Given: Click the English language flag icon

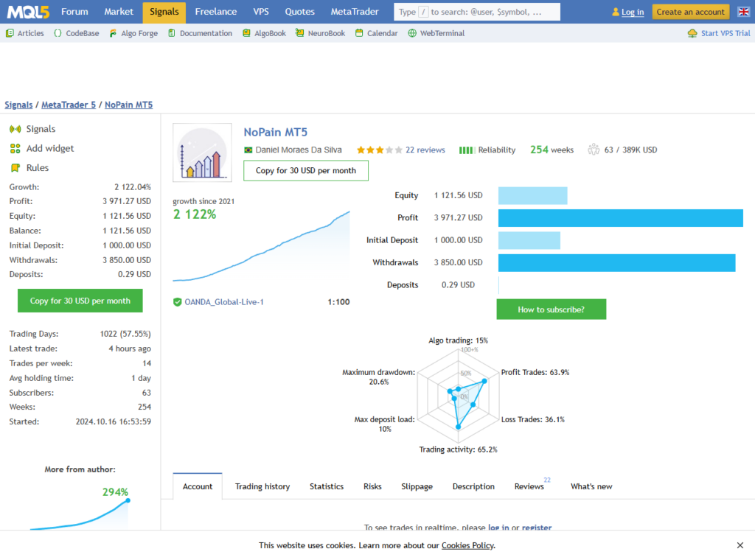Looking at the screenshot, I should click(743, 12).
